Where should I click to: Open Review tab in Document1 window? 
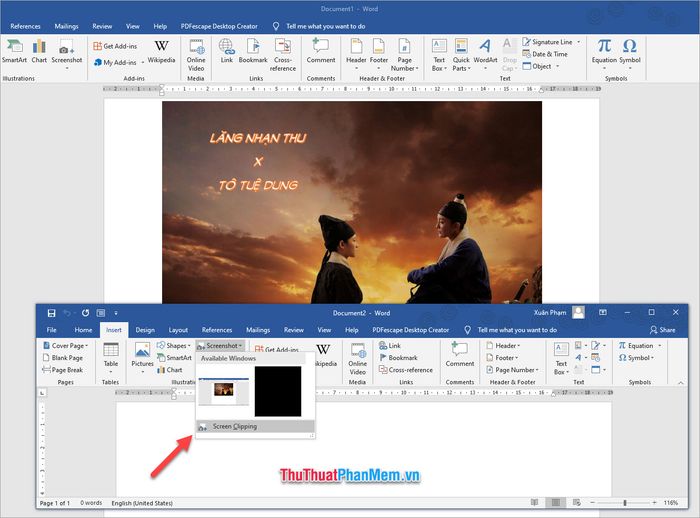click(102, 26)
